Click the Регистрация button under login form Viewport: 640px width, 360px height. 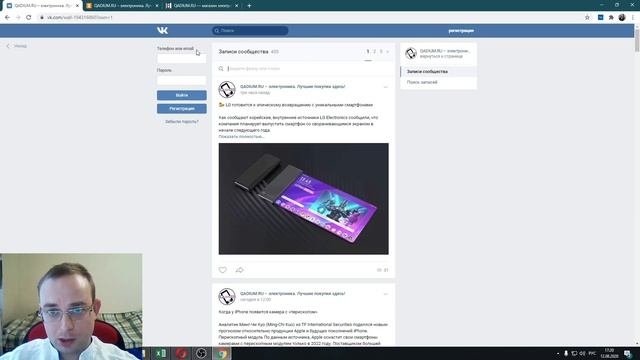click(182, 109)
